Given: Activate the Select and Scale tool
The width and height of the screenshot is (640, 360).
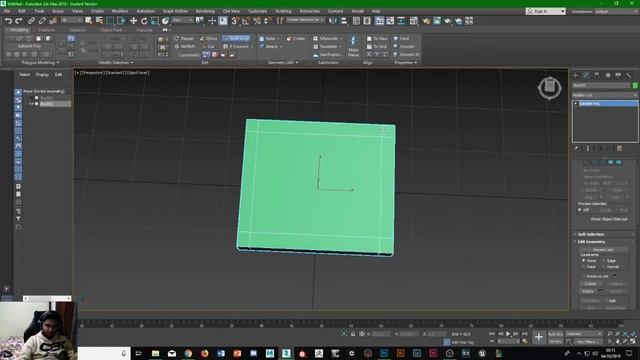Looking at the screenshot, I should click(155, 21).
